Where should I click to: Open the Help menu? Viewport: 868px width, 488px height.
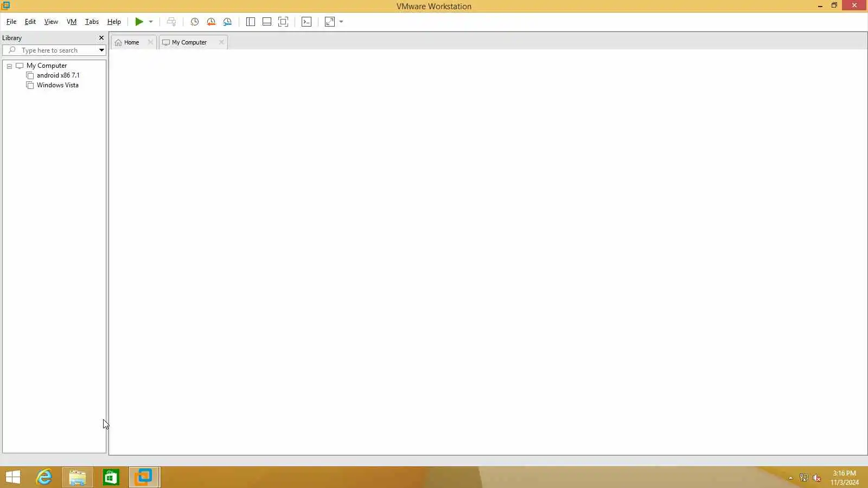[x=114, y=22]
